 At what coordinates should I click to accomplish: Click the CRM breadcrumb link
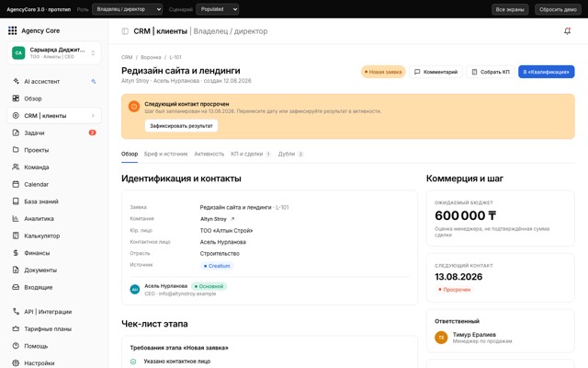pos(127,57)
